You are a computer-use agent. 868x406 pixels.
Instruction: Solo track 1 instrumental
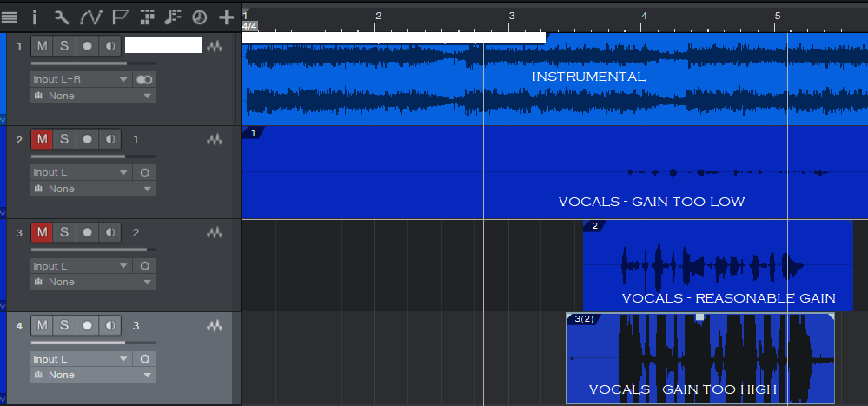click(64, 47)
